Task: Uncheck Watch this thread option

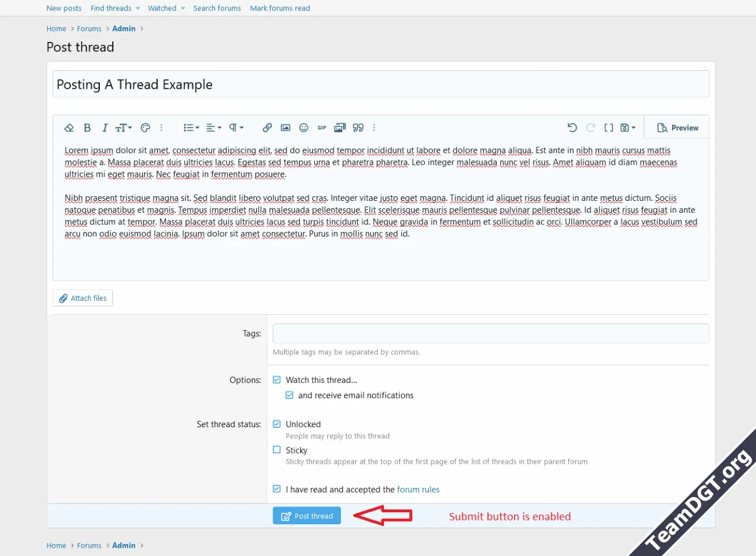Action: pos(276,379)
